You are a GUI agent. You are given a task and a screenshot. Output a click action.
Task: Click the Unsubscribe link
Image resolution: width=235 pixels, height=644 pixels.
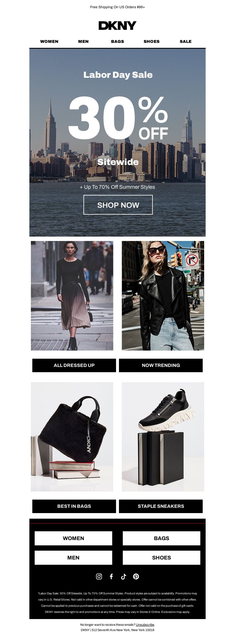[145, 625]
